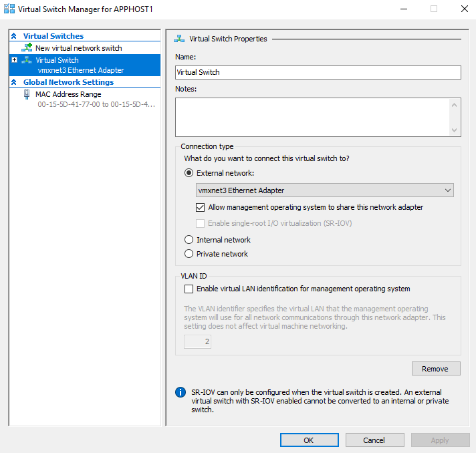This screenshot has height=453, width=476.
Task: Click the Global Network Settings header
Action: 68,82
